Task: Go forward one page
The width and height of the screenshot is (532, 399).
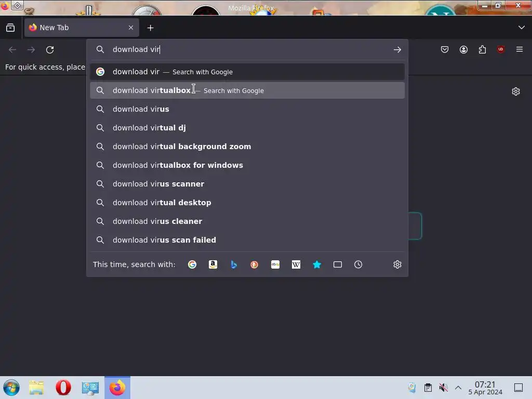Action: click(31, 50)
